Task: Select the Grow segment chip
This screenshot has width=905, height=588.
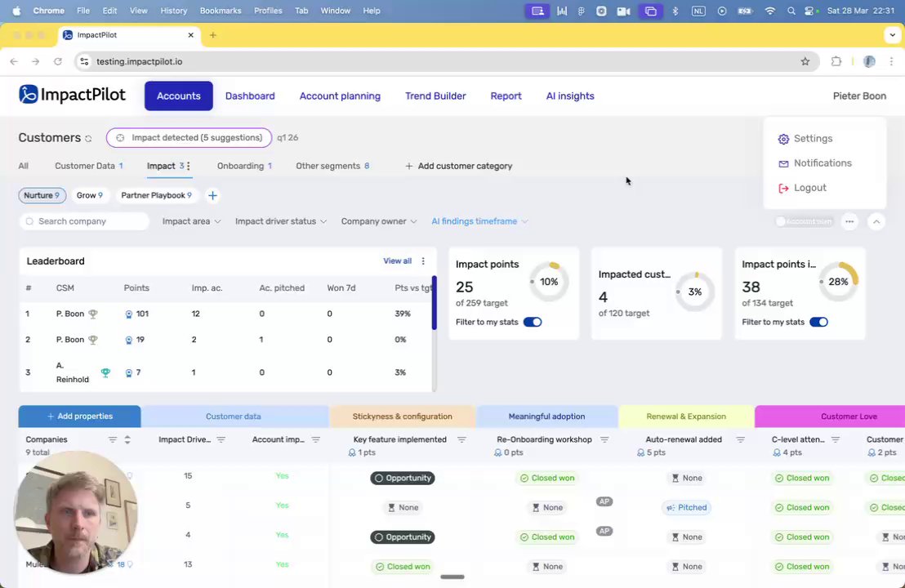Action: tap(90, 196)
